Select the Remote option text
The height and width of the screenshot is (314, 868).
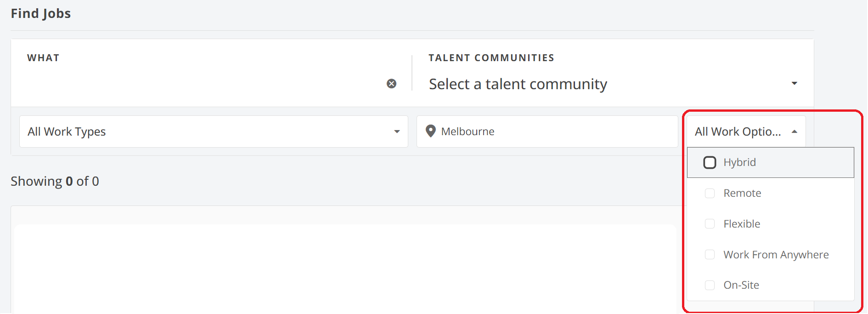pos(742,193)
